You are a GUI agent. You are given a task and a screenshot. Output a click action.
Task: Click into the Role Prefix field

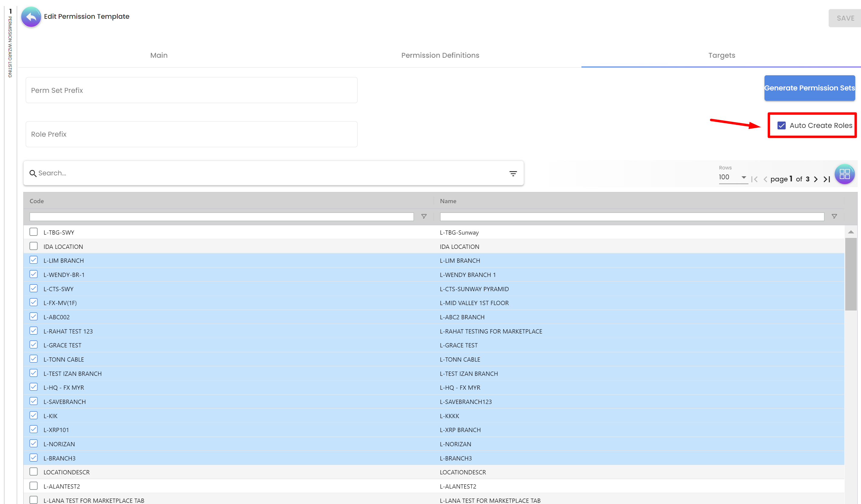(x=191, y=134)
